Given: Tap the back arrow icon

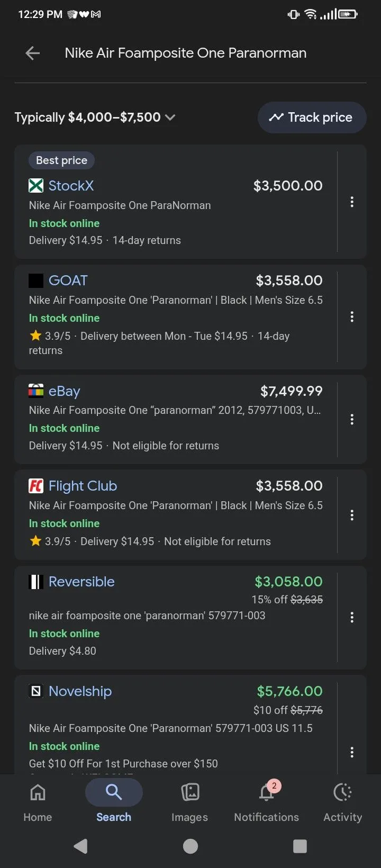Looking at the screenshot, I should pyautogui.click(x=33, y=53).
